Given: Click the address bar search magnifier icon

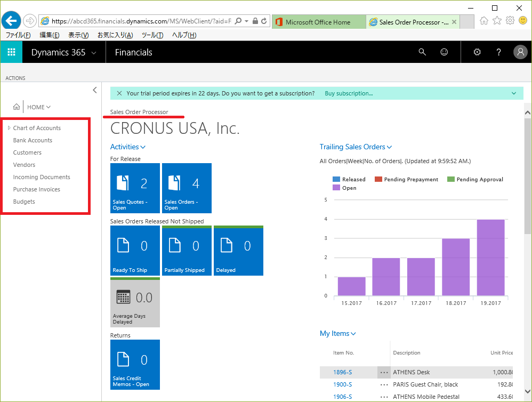Looking at the screenshot, I should tap(238, 21).
